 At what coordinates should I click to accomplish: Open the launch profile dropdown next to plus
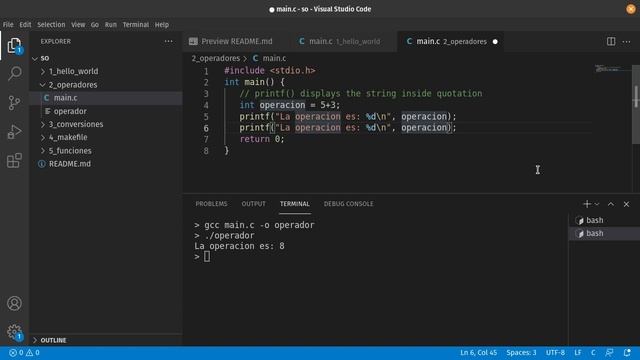[x=597, y=204]
